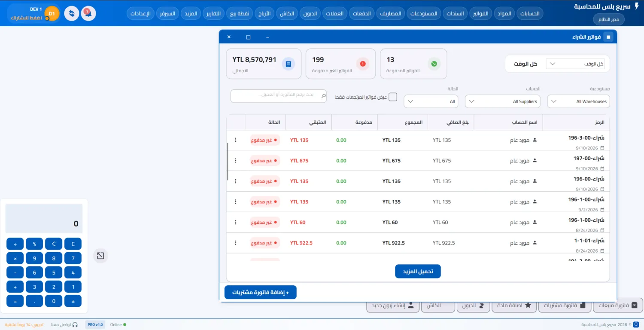Click the calculator C clear key
The height and width of the screenshot is (330, 644).
coord(73,244)
